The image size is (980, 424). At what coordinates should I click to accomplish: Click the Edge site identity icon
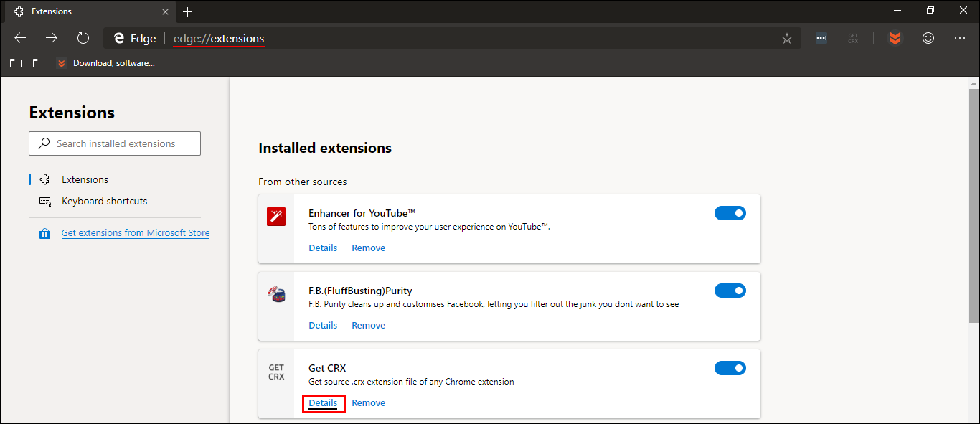pyautogui.click(x=134, y=39)
